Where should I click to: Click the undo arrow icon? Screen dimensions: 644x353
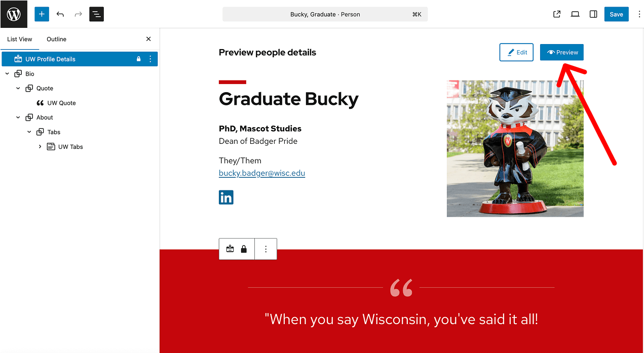pos(60,14)
